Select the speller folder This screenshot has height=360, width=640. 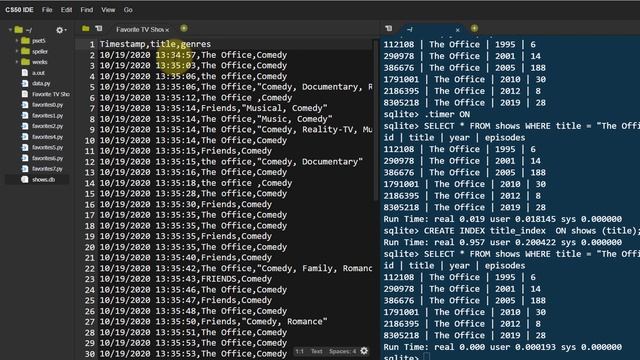point(40,51)
